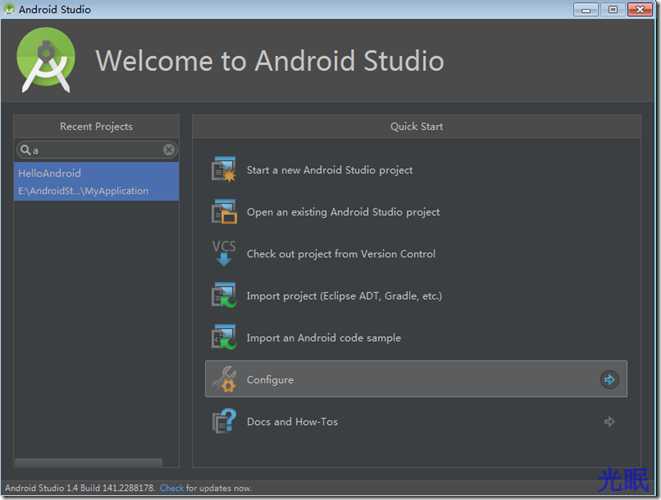This screenshot has width=661, height=500.
Task: Click the Import Android code sample icon
Action: pos(223,337)
